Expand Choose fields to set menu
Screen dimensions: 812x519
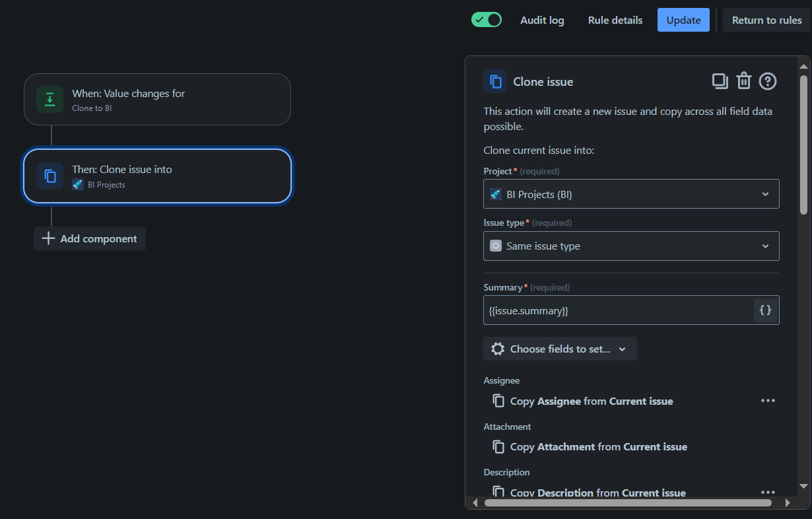[560, 349]
